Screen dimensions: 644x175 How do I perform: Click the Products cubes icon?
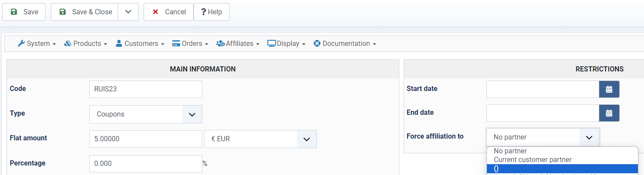tap(68, 44)
